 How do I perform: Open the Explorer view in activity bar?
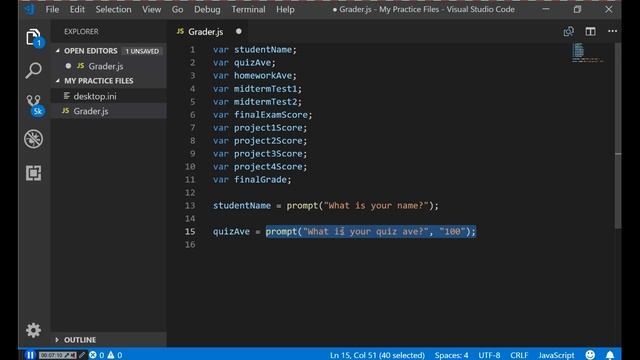pos(33,38)
